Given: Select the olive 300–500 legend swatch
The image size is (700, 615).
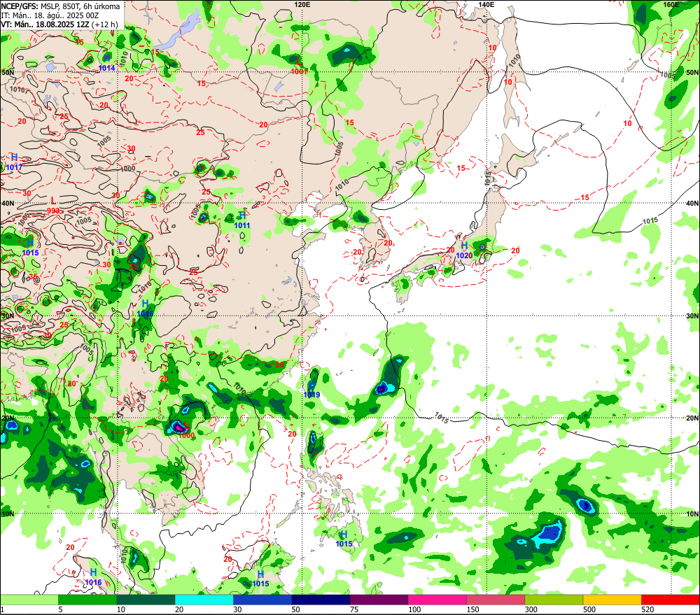Looking at the screenshot, I should (x=554, y=600).
